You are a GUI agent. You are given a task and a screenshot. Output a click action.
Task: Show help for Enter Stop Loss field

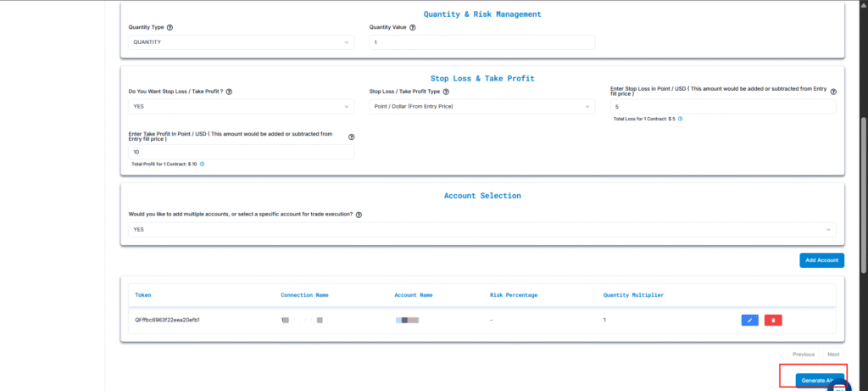(833, 92)
